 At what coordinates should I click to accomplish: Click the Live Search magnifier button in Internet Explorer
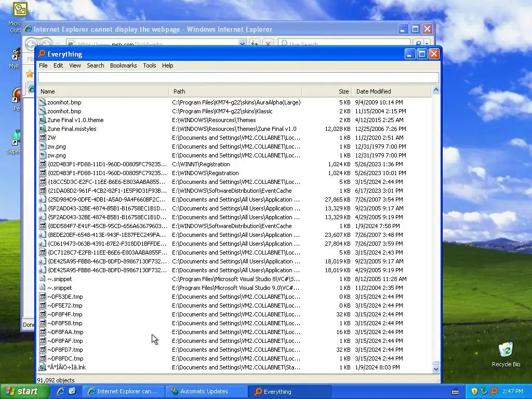click(418, 44)
